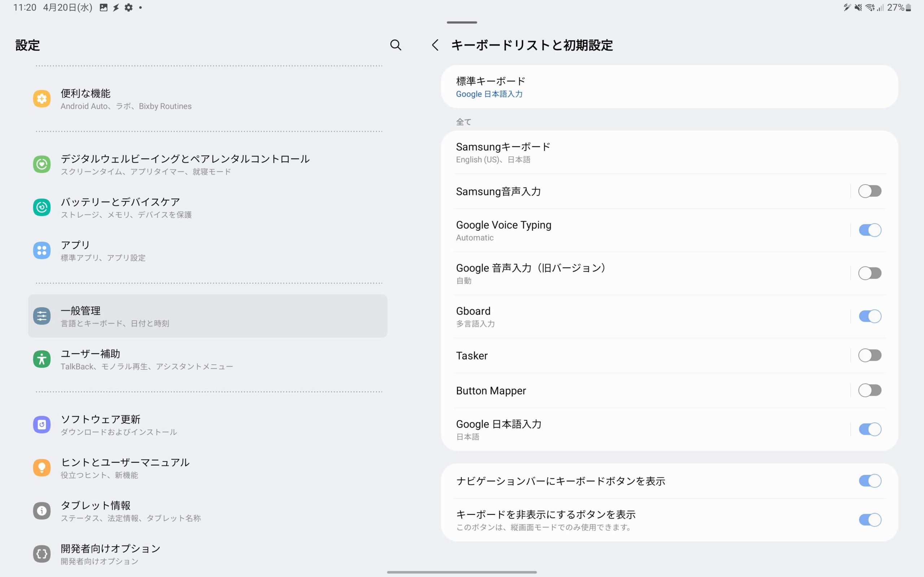
Task: Tap the 開発者向けオプション braces icon
Action: (x=42, y=554)
